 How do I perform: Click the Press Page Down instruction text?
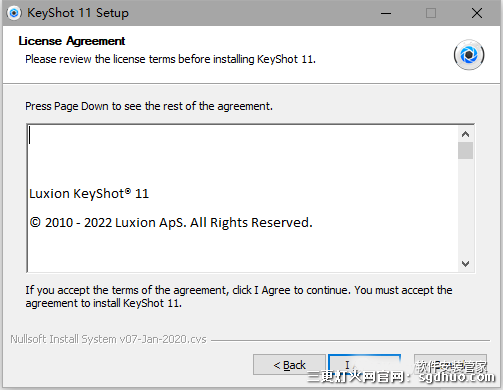pos(149,106)
